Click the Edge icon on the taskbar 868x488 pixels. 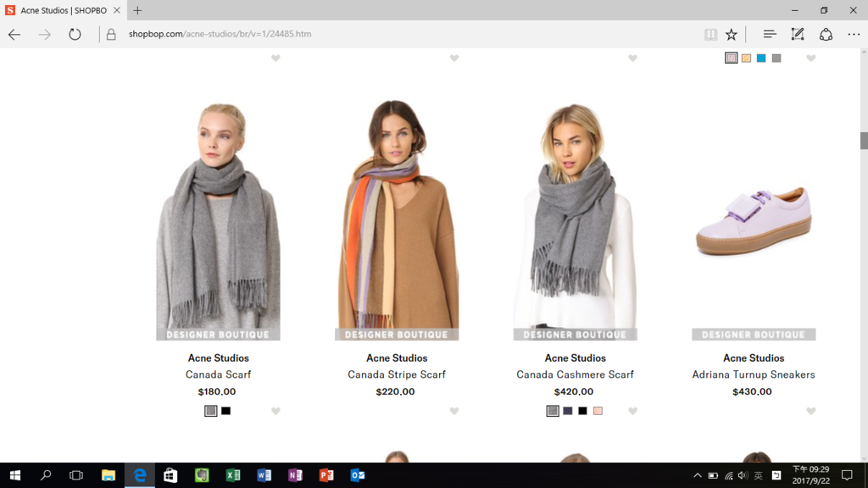140,475
